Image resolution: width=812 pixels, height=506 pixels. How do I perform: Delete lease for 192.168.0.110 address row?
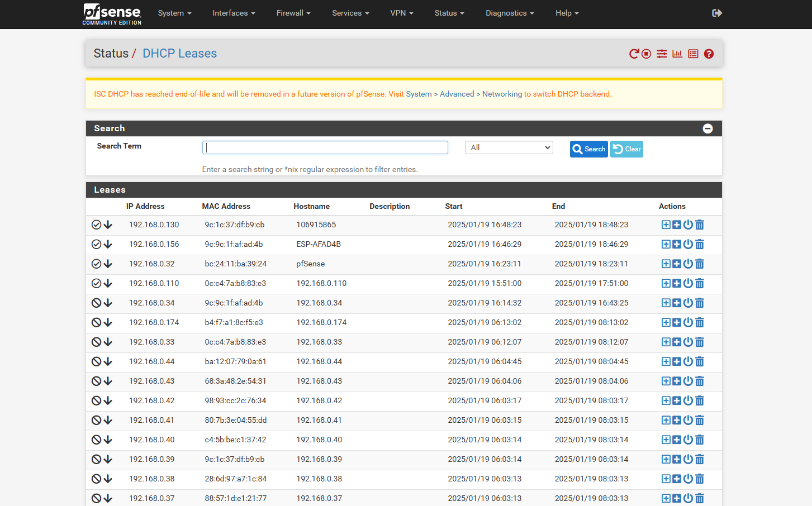click(x=700, y=283)
